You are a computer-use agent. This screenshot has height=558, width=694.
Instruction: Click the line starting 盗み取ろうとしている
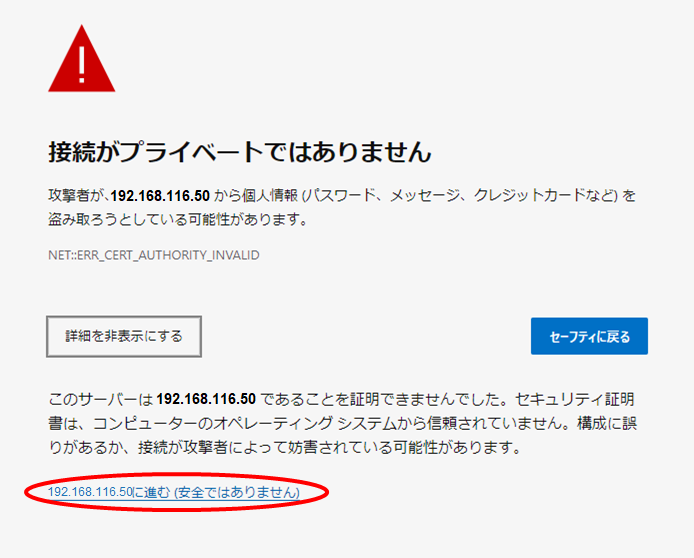178,219
